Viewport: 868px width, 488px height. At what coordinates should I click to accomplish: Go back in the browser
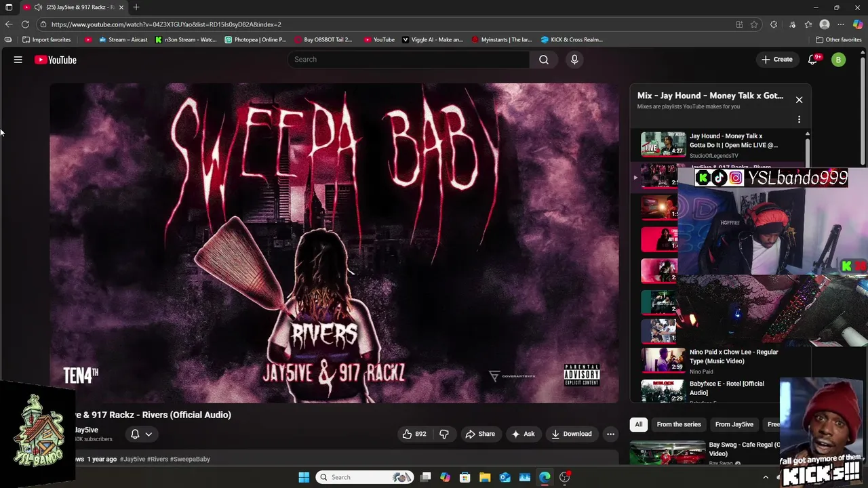tap(9, 24)
